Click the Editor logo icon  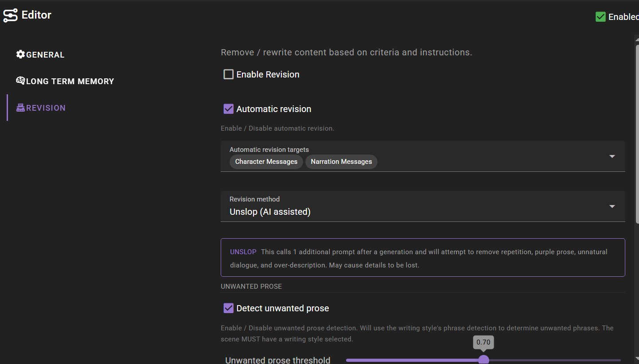[10, 15]
